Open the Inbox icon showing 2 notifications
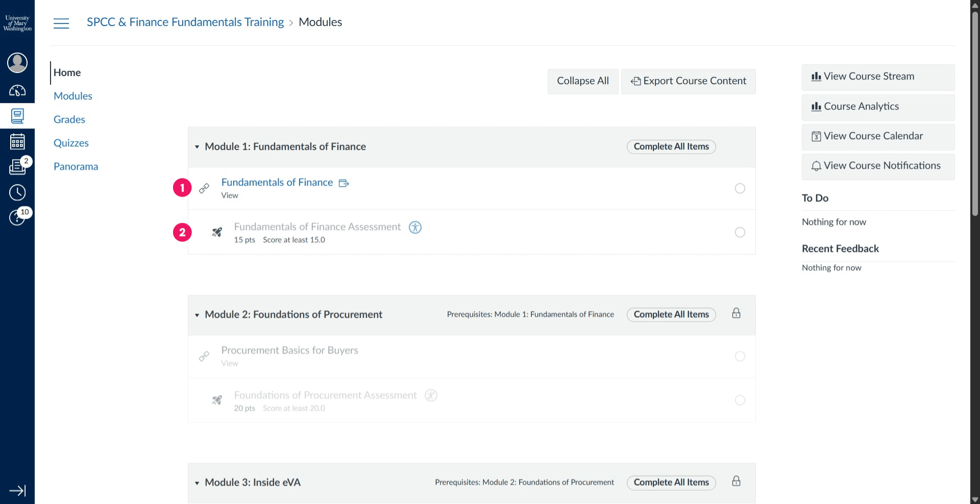Image resolution: width=980 pixels, height=504 pixels. (x=17, y=167)
